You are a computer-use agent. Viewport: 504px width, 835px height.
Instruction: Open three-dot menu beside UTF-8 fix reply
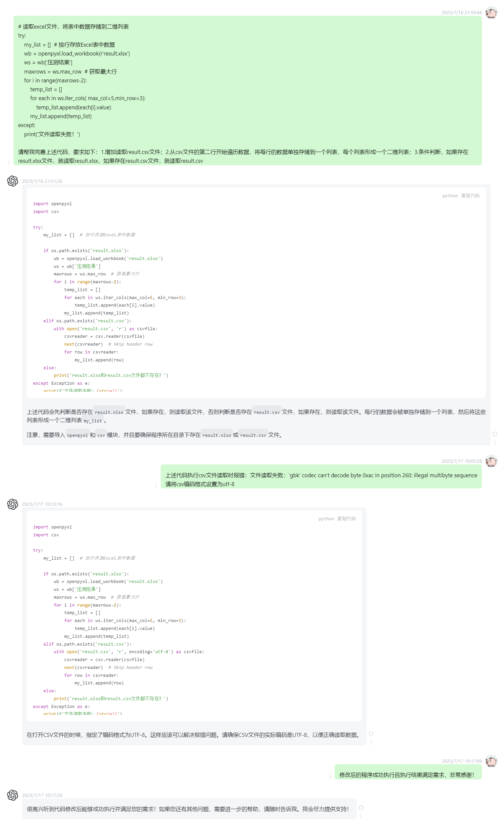click(x=371, y=742)
